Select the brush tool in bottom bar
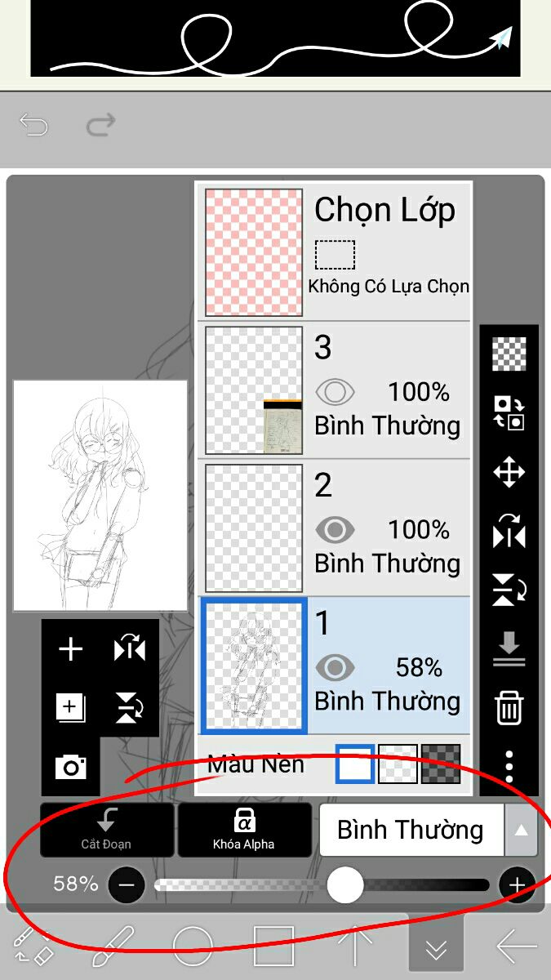Image resolution: width=551 pixels, height=980 pixels. [x=113, y=947]
